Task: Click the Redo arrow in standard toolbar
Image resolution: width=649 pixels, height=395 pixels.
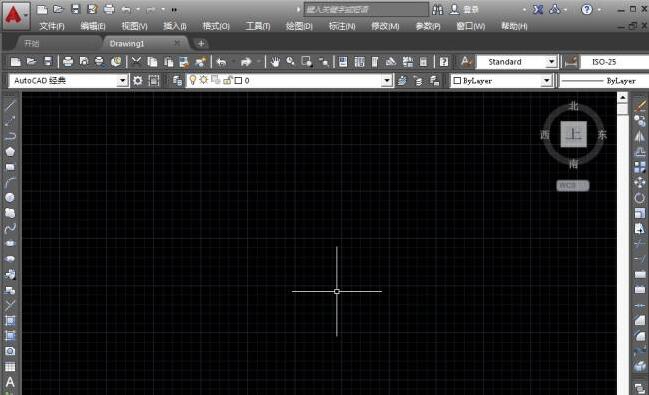Action: coord(246,62)
